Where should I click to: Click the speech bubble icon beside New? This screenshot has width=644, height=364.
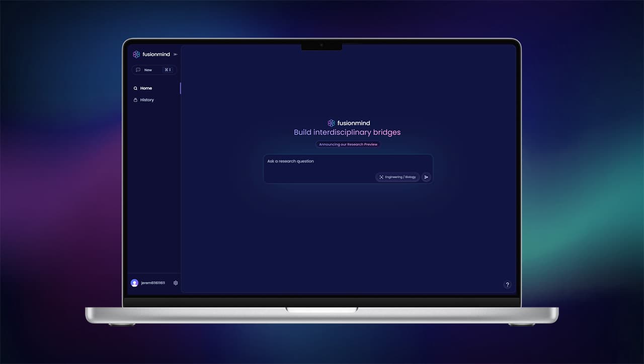click(x=138, y=70)
